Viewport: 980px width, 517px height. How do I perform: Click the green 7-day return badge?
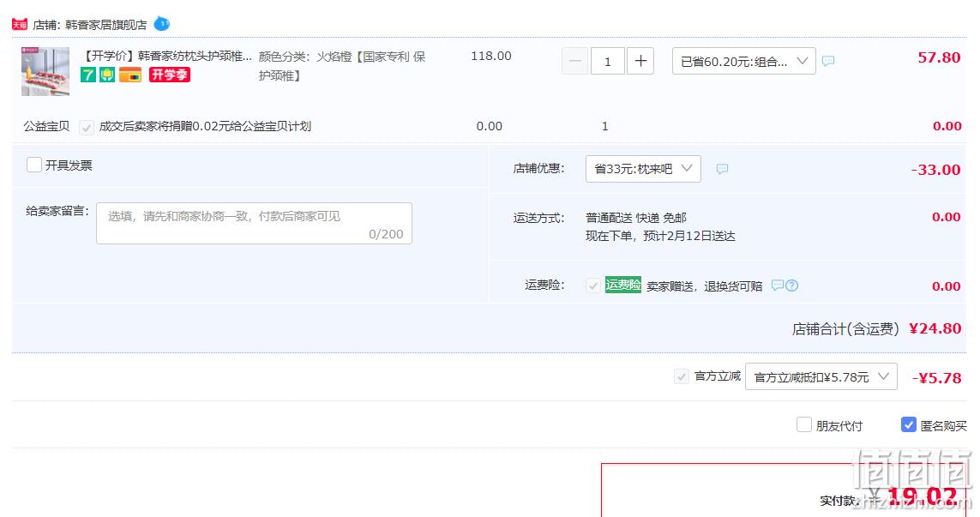coord(88,75)
